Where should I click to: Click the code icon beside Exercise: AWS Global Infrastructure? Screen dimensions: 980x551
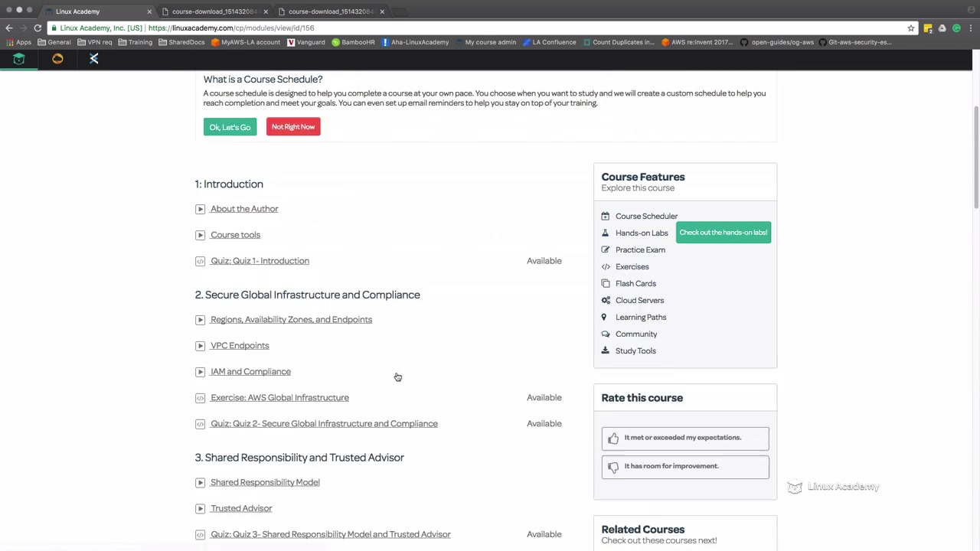point(200,398)
